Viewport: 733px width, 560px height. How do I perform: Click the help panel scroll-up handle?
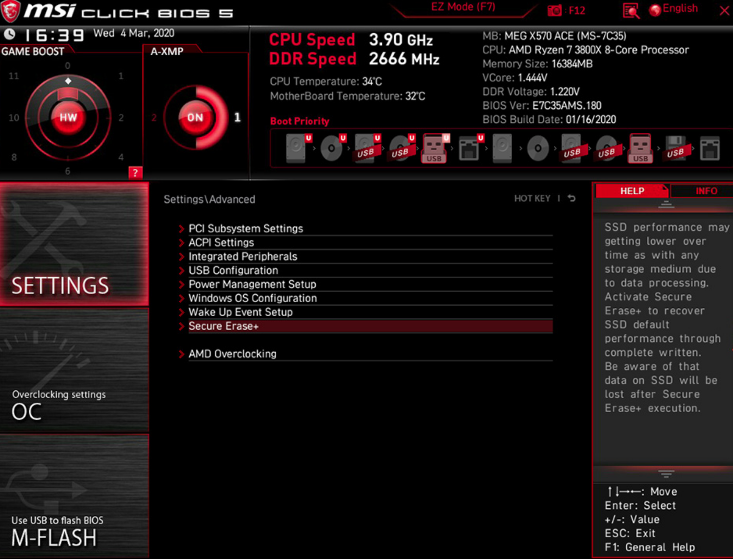pyautogui.click(x=666, y=205)
